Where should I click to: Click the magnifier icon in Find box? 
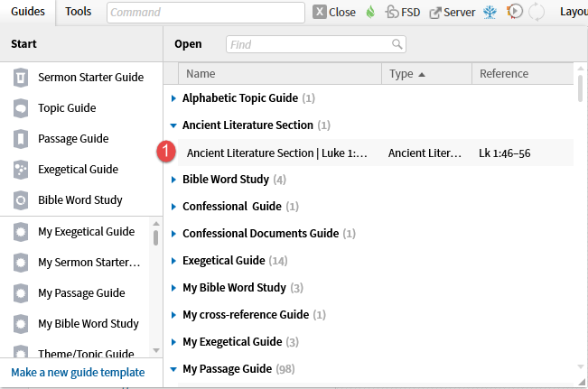(397, 44)
